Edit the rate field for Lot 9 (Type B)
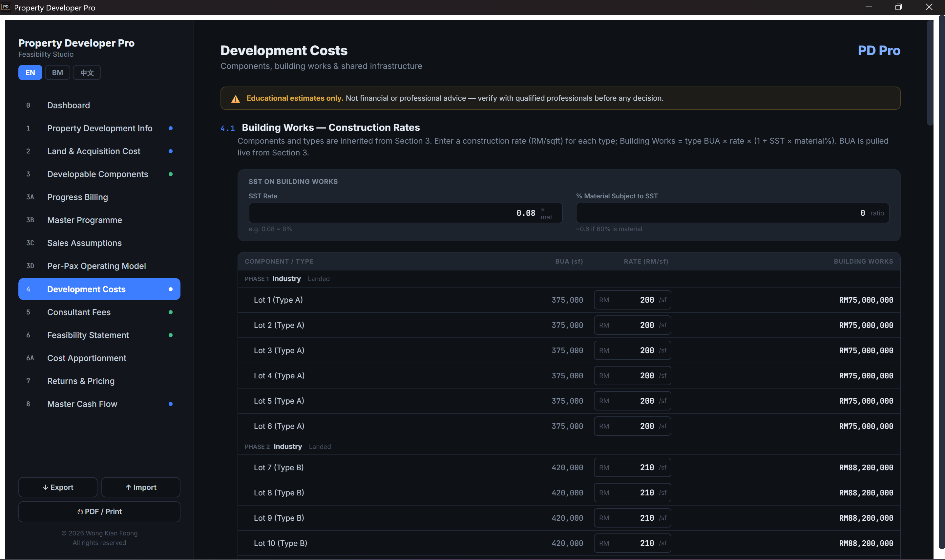 pyautogui.click(x=632, y=518)
